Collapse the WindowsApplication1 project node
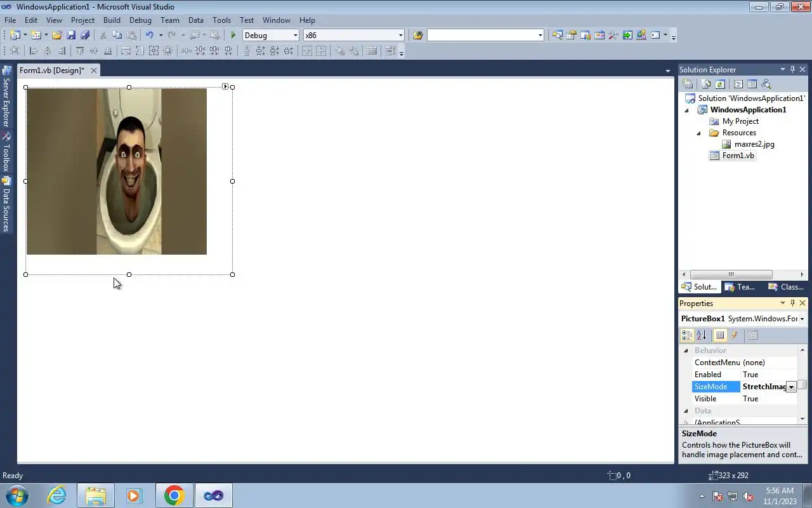 [x=686, y=110]
